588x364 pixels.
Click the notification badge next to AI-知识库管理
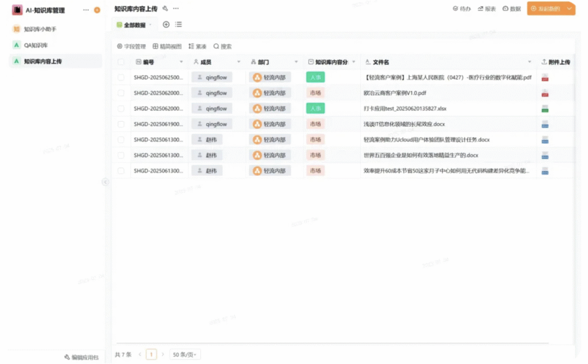[96, 10]
